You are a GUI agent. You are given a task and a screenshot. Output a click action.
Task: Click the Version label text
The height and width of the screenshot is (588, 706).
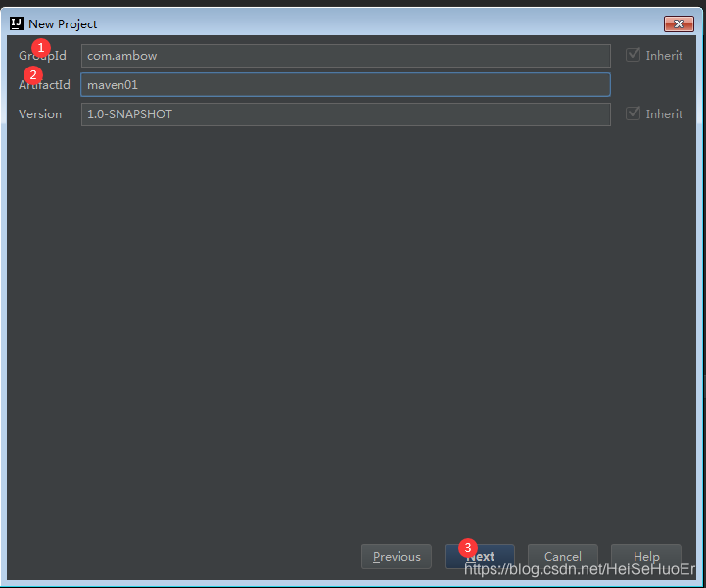(40, 114)
